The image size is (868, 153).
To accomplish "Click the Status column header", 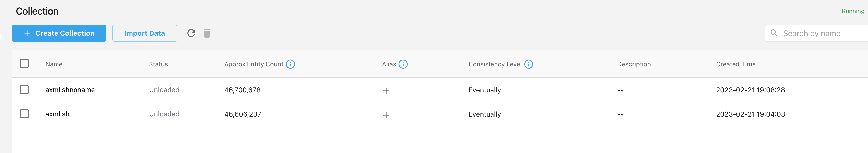I will point(158,64).
